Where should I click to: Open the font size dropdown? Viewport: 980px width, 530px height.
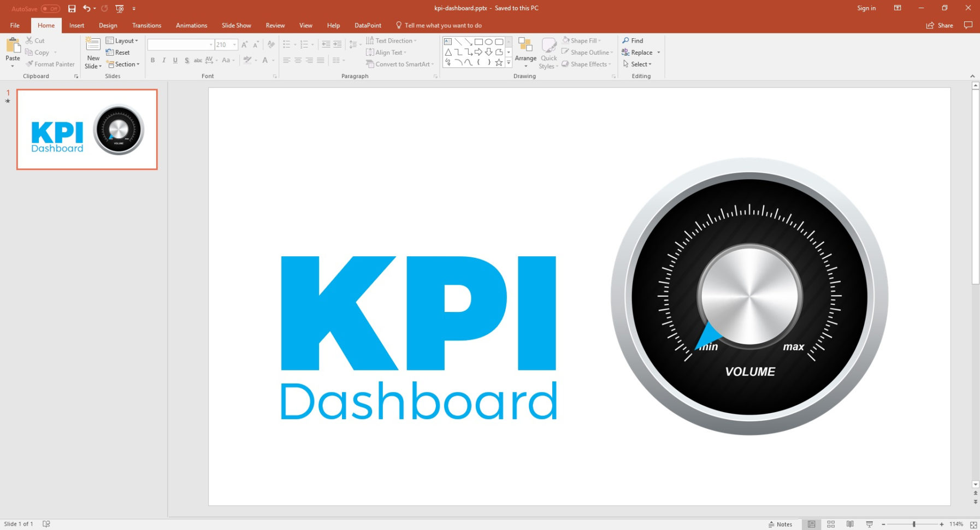pos(234,44)
